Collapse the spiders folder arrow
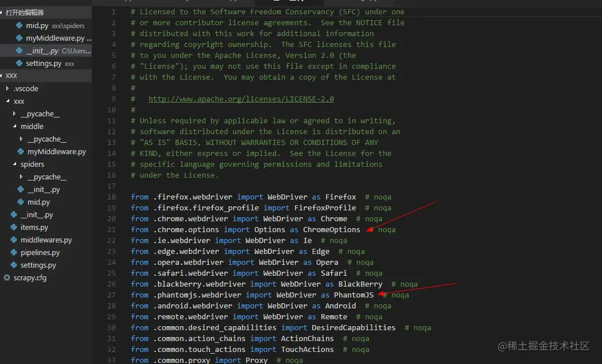The image size is (602, 364). coord(14,164)
